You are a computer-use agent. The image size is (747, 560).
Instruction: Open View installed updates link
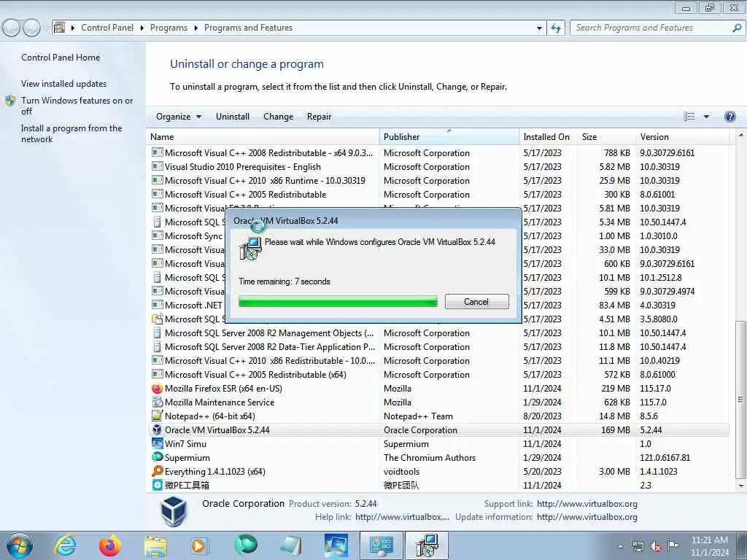tap(64, 84)
